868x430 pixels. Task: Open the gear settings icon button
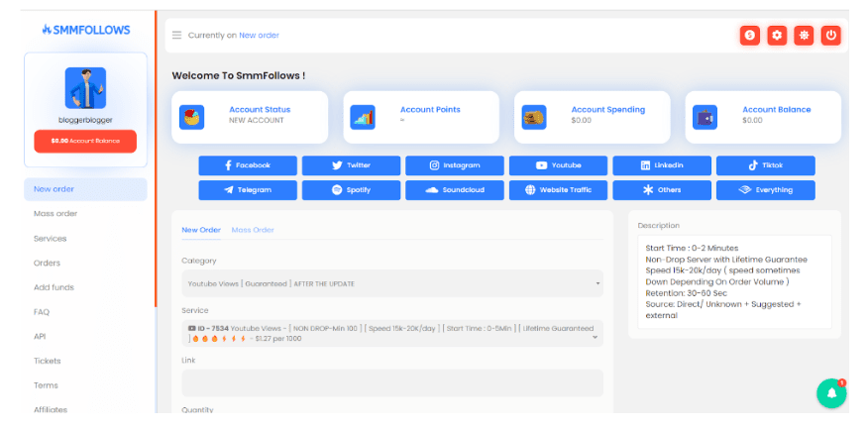click(x=777, y=36)
